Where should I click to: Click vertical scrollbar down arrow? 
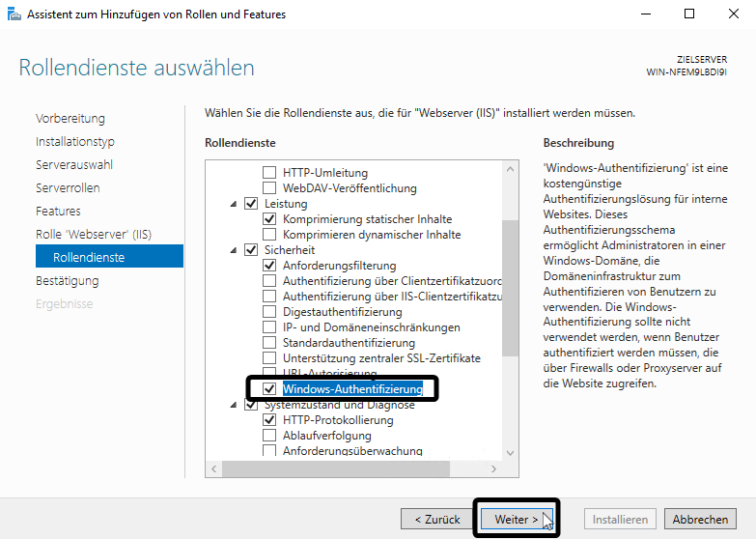[x=510, y=453]
